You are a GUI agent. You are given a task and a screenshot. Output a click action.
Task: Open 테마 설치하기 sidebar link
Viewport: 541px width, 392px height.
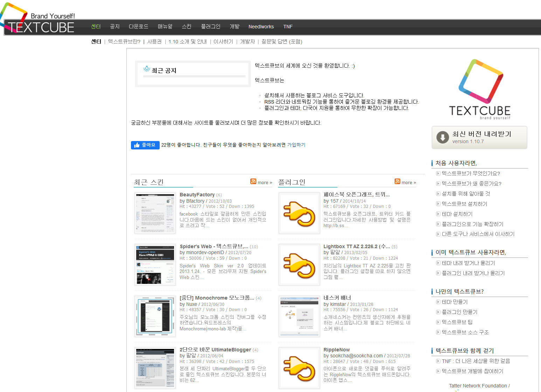click(457, 214)
